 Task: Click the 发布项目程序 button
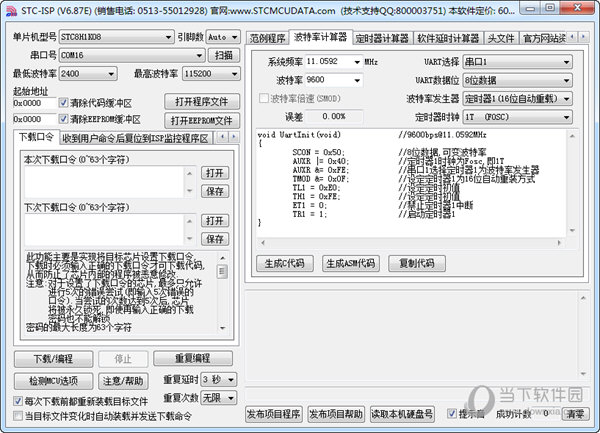pyautogui.click(x=274, y=414)
